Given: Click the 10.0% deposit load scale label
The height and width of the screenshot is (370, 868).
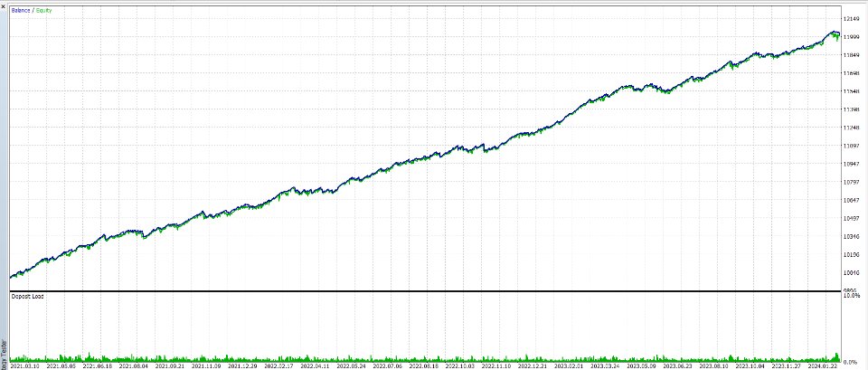Looking at the screenshot, I should click(851, 297).
